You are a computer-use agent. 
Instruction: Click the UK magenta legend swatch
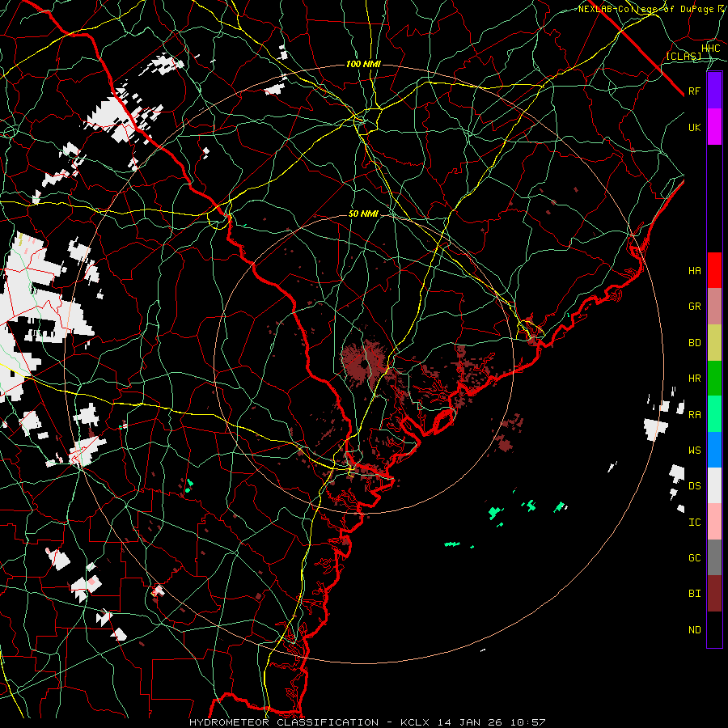(x=714, y=127)
